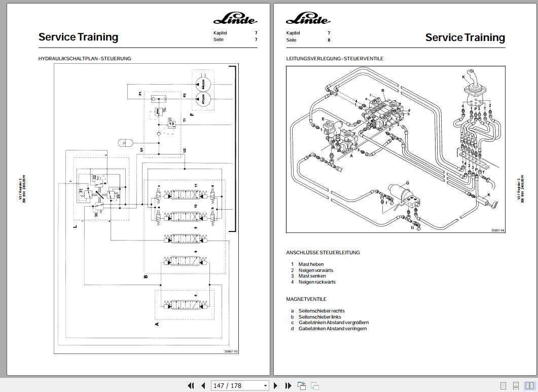Click the Linde logo on right page
This screenshot has height=392, width=538.
[308, 20]
